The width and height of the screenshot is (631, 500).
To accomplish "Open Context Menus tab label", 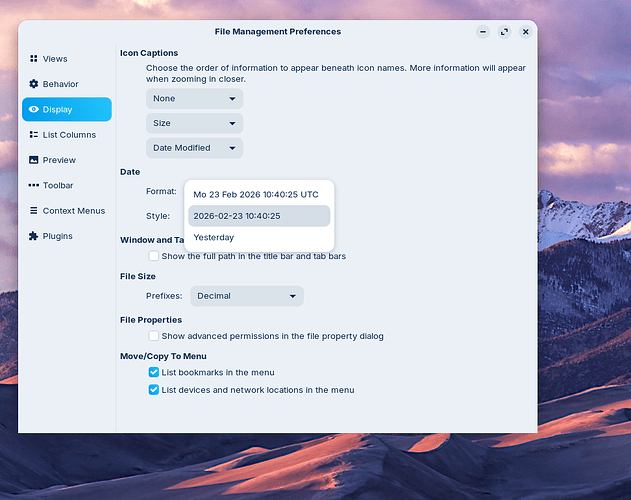I will [x=74, y=211].
